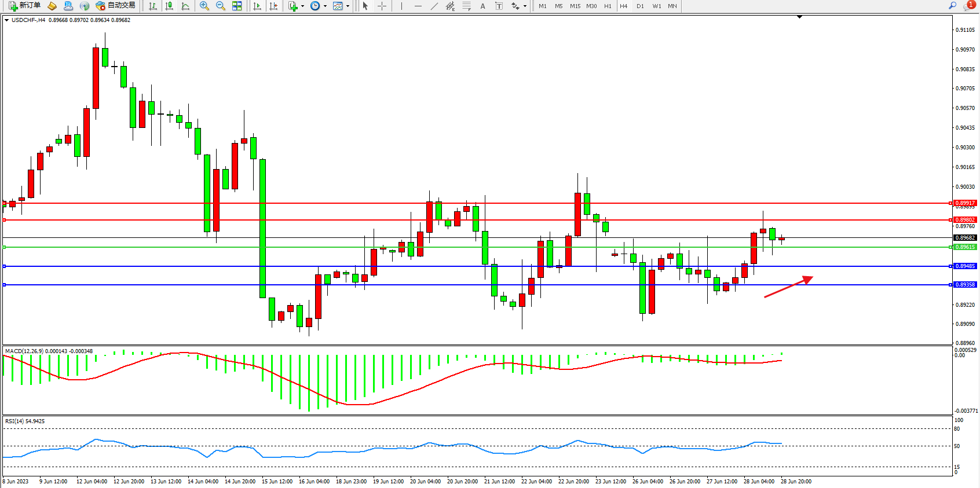Click the New Order (新订单) button
This screenshot has width=980, height=488.
point(24,6)
